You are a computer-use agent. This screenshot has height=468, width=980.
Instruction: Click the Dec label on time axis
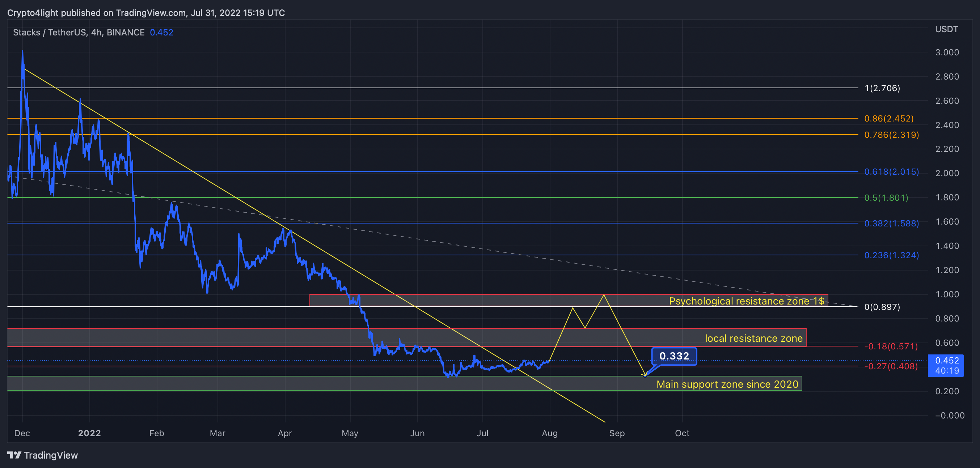click(22, 433)
